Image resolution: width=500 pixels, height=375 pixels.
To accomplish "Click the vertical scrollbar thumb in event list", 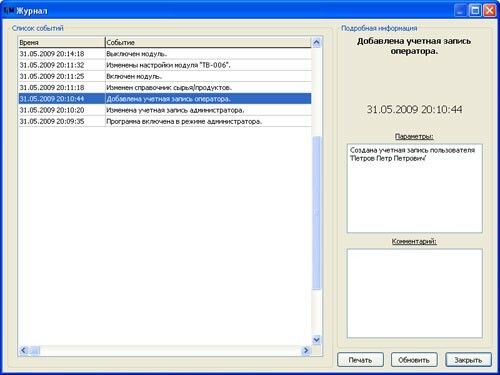I will coord(316,213).
